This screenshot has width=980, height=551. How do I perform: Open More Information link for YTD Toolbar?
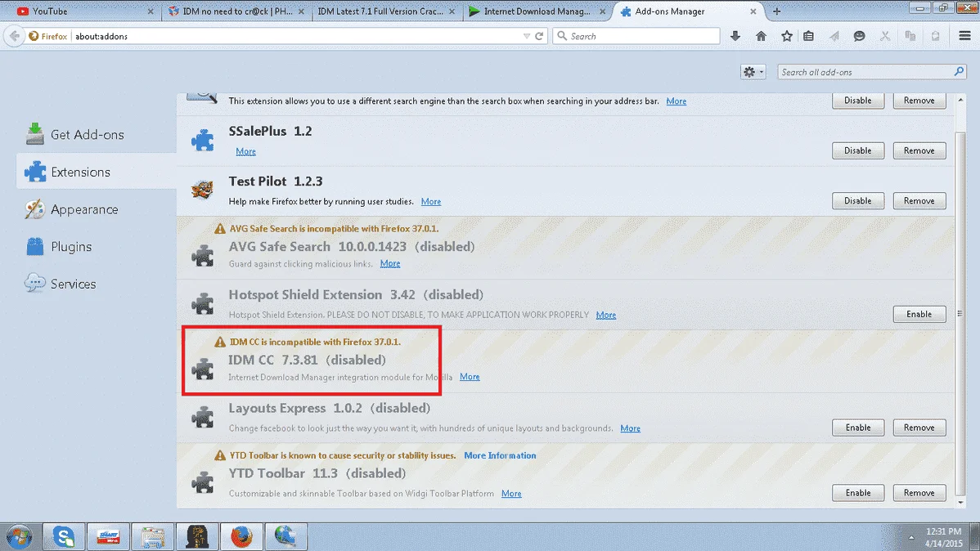(x=500, y=455)
